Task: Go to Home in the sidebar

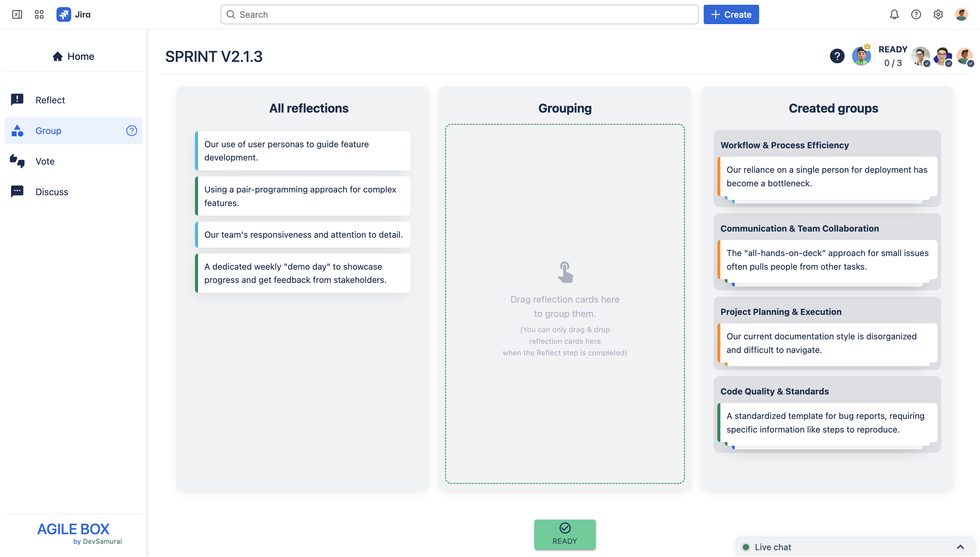Action: [73, 56]
